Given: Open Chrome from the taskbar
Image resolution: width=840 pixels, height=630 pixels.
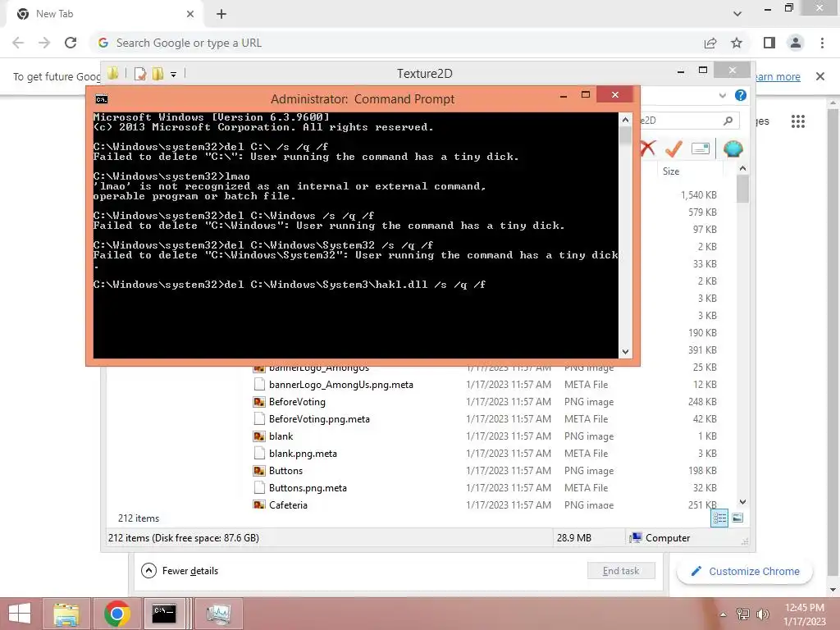Looking at the screenshot, I should pos(117,614).
